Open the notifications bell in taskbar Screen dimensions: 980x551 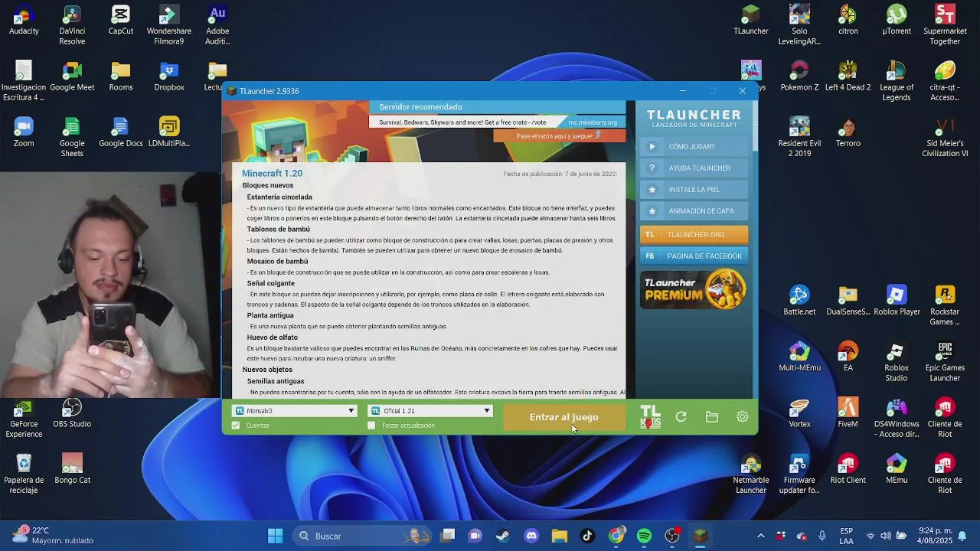[962, 536]
